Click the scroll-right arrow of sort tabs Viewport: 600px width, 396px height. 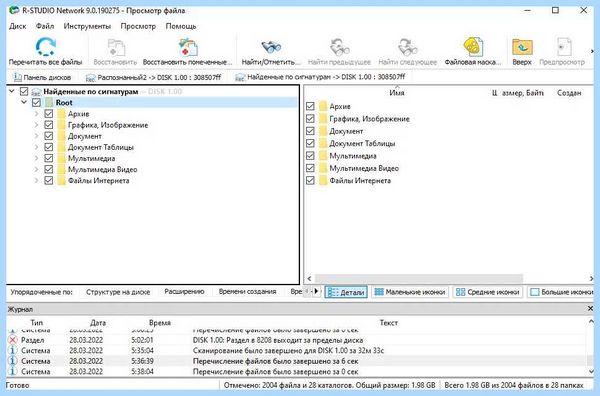(x=316, y=292)
